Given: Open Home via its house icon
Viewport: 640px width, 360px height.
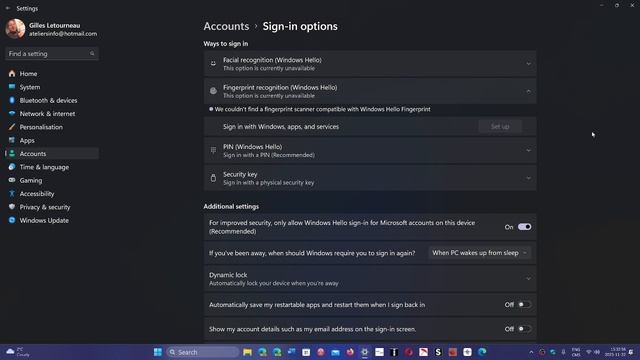Looking at the screenshot, I should (12, 73).
